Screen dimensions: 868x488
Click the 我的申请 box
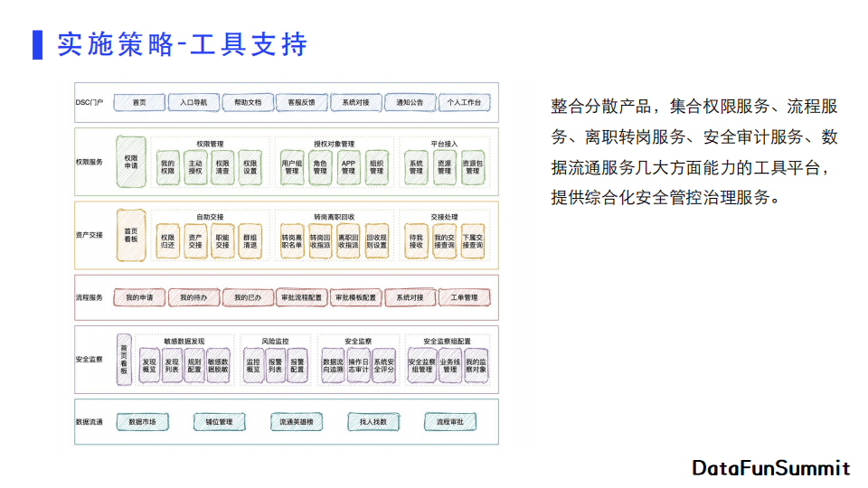(139, 297)
